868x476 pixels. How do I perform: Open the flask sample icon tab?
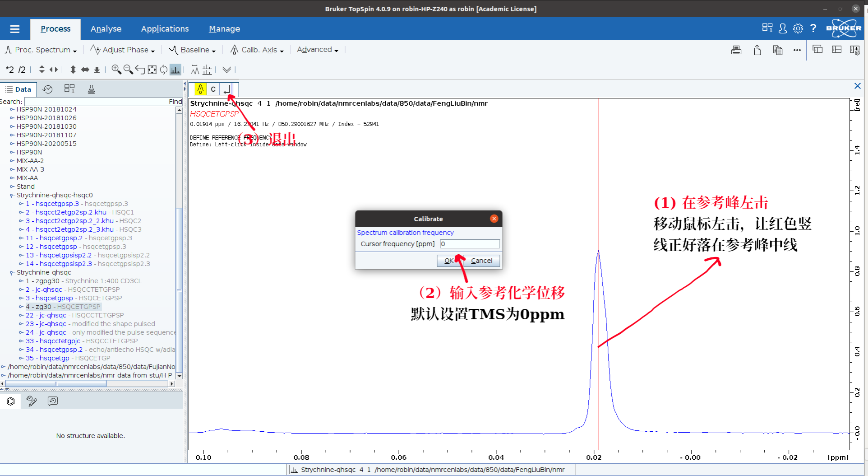(92, 89)
